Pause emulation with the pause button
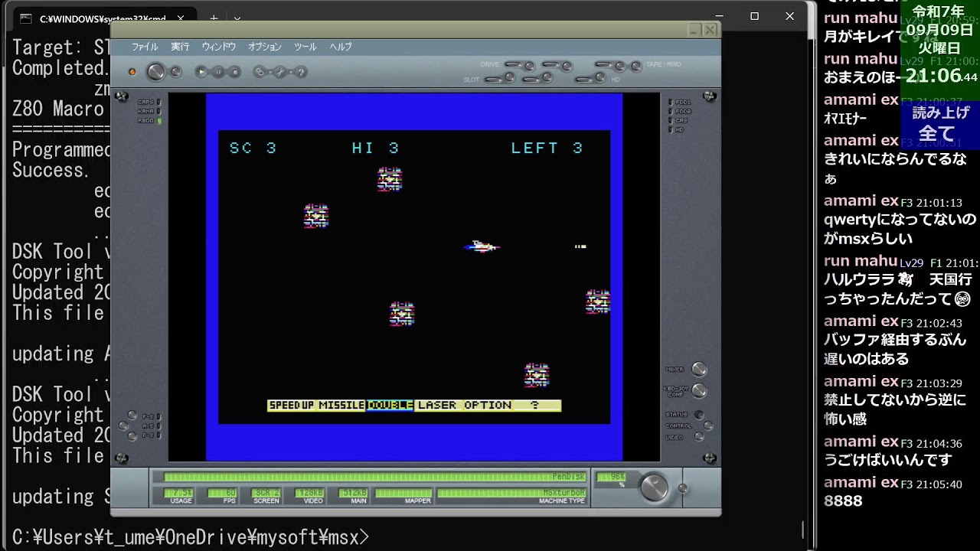This screenshot has width=980, height=551. [x=218, y=72]
